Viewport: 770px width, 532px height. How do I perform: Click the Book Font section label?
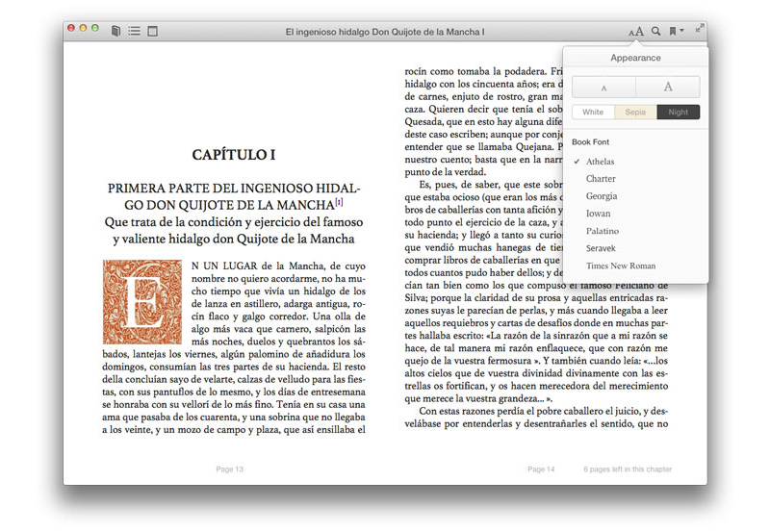click(590, 141)
